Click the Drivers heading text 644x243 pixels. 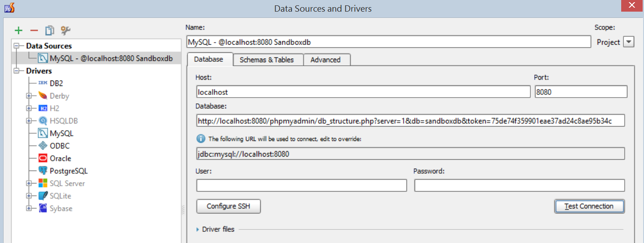tap(39, 71)
